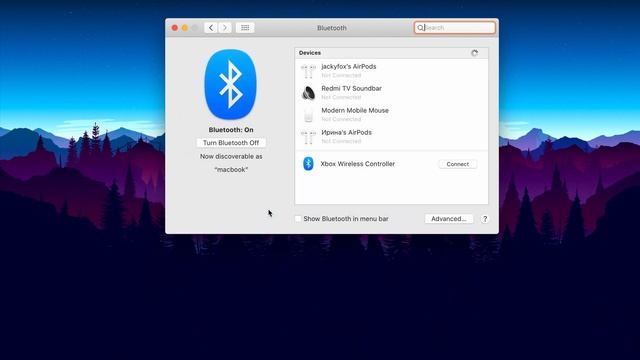The image size is (640, 360).
Task: Go back with the left chevron button
Action: pos(211,28)
